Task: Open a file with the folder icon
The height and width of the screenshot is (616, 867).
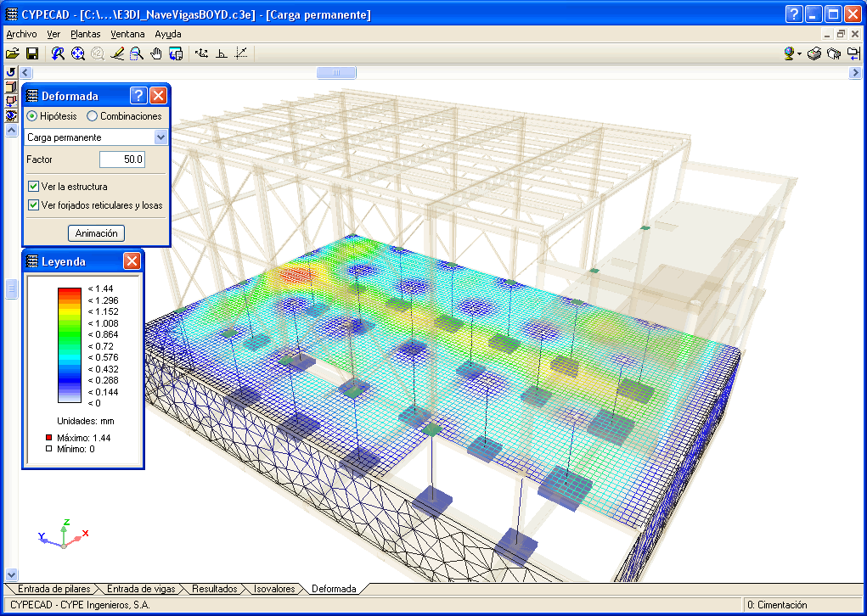Action: click(x=12, y=53)
